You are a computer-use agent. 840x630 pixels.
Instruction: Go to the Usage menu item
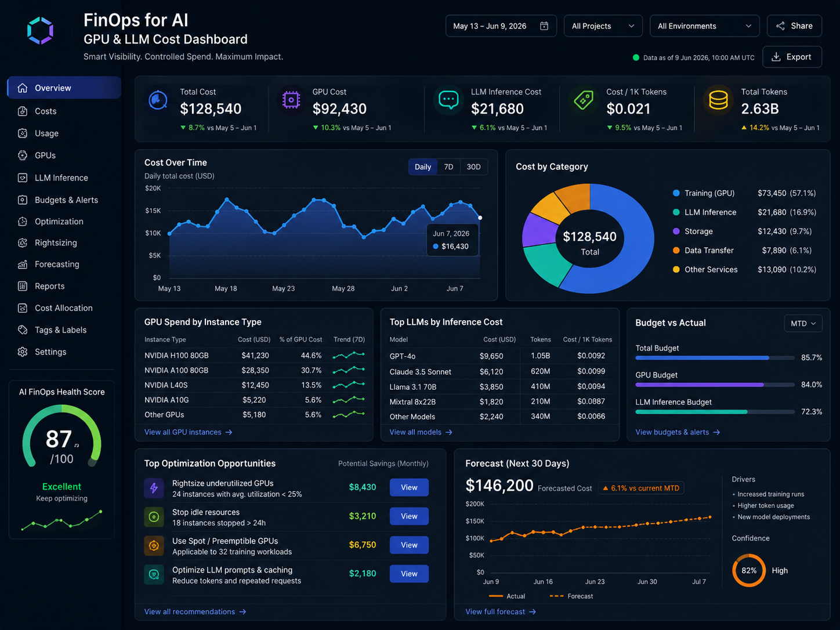[x=64, y=133]
